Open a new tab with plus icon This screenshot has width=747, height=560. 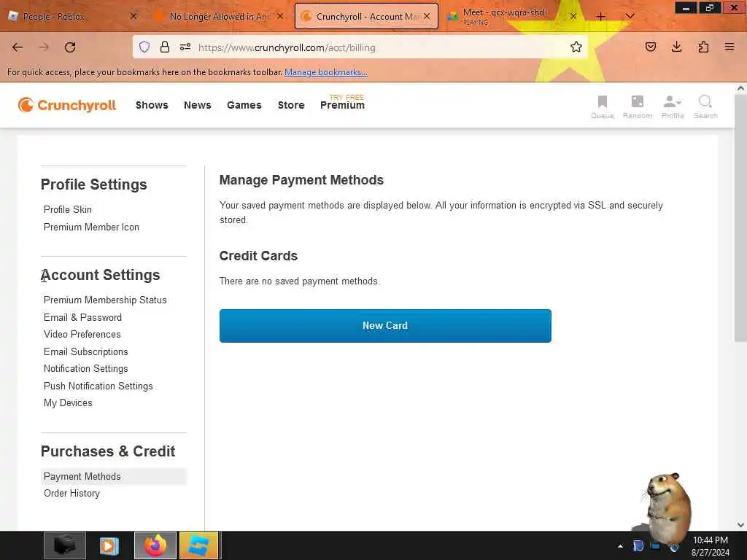601,17
